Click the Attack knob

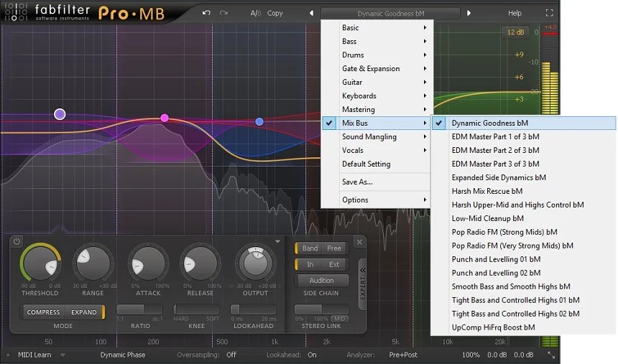pos(148,263)
